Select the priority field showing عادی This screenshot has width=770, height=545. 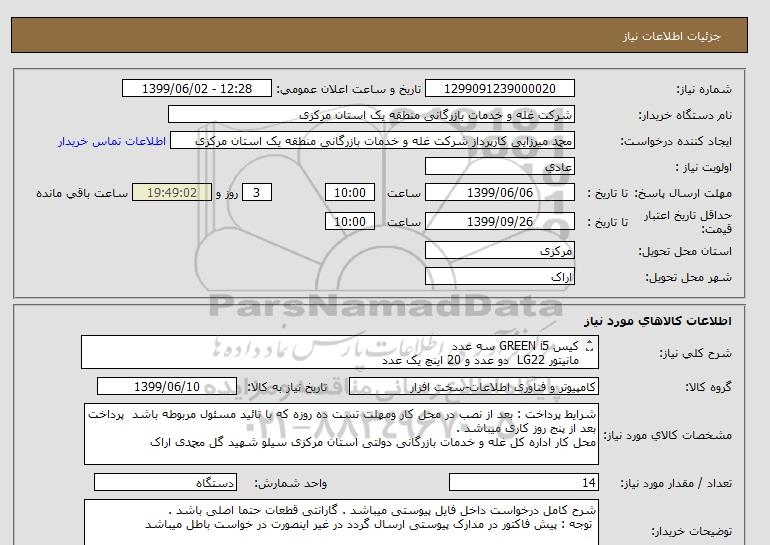pyautogui.click(x=499, y=167)
